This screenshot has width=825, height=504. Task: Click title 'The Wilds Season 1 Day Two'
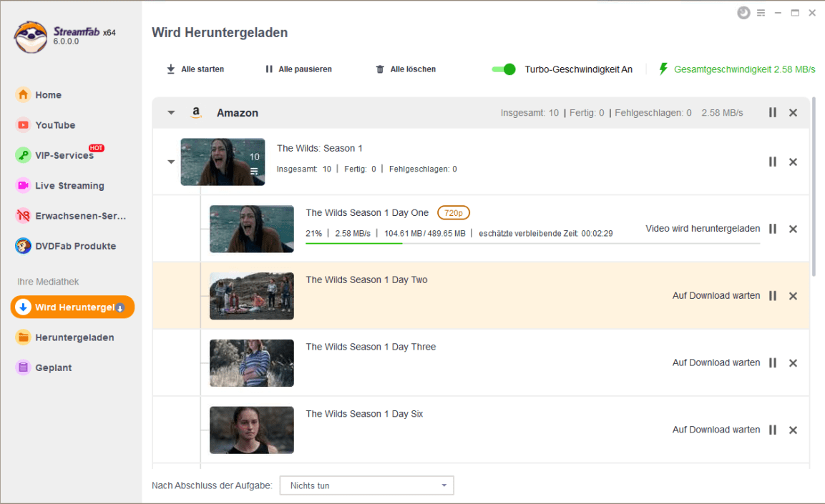point(367,280)
